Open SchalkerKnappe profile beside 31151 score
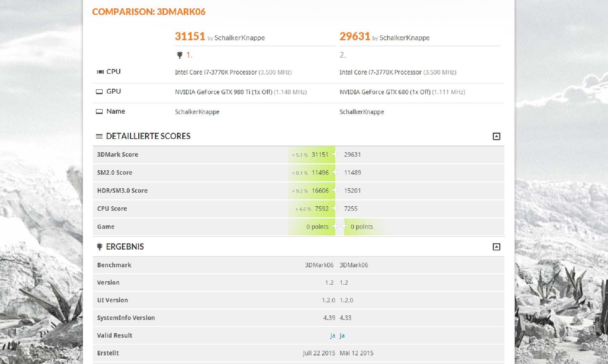This screenshot has height=364, width=608. pyautogui.click(x=240, y=38)
